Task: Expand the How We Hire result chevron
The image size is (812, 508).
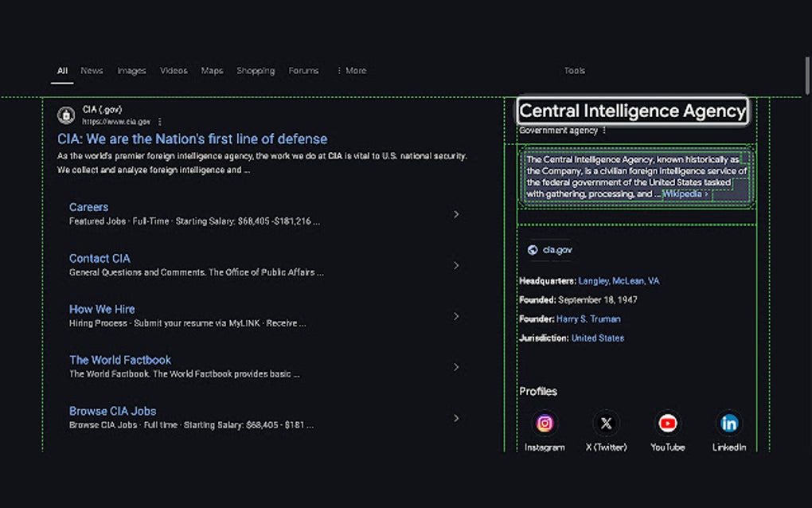Action: [x=456, y=316]
